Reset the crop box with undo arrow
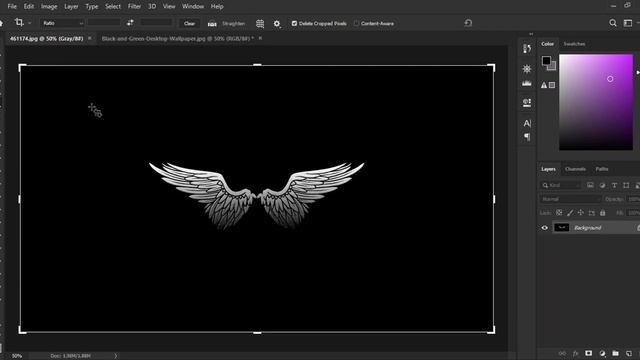Image resolution: width=640 pixels, height=360 pixels. [468, 23]
